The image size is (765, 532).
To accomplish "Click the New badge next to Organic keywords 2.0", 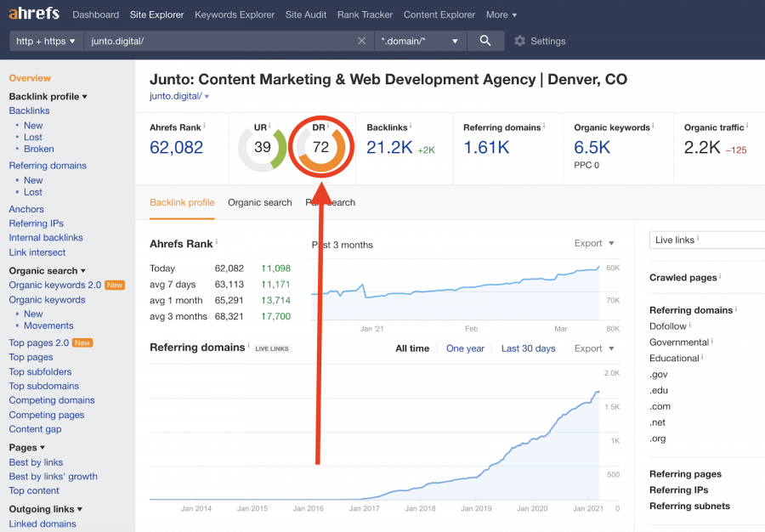I will (114, 285).
